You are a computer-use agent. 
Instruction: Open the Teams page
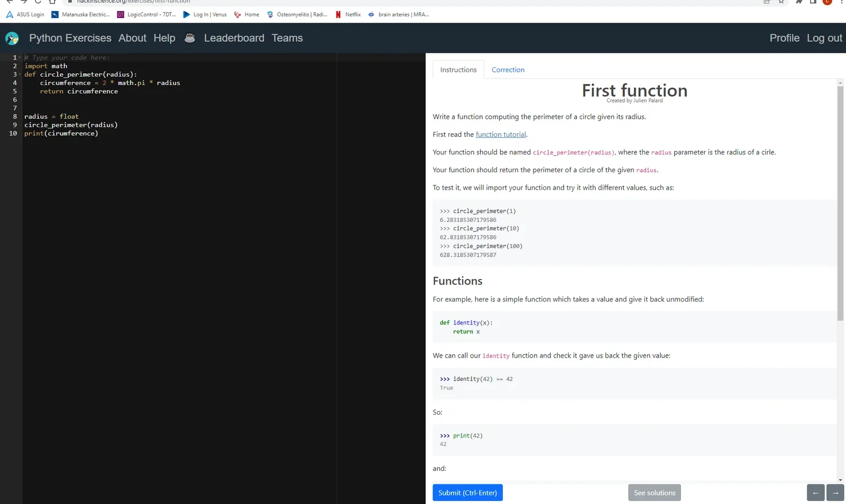click(287, 38)
